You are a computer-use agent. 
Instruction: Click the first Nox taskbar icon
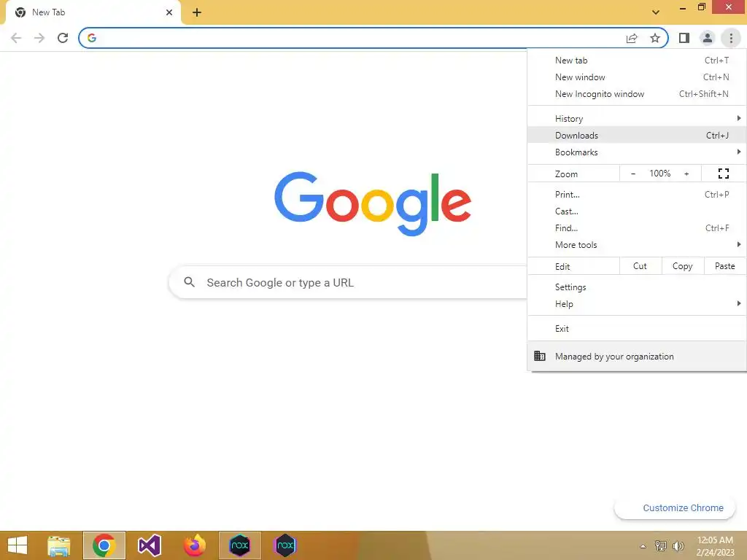pos(239,545)
